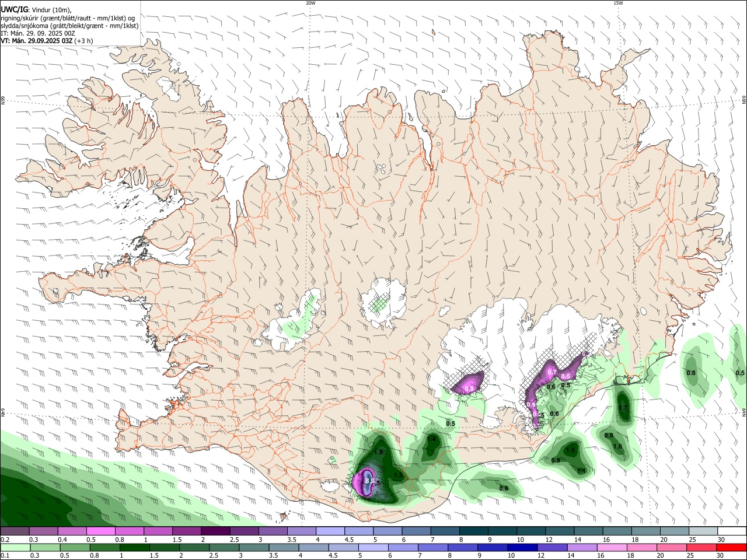
Task: Click the initial time line 'IT: Mán. 29. 09. 2025 00Z'
Action: [x=38, y=33]
